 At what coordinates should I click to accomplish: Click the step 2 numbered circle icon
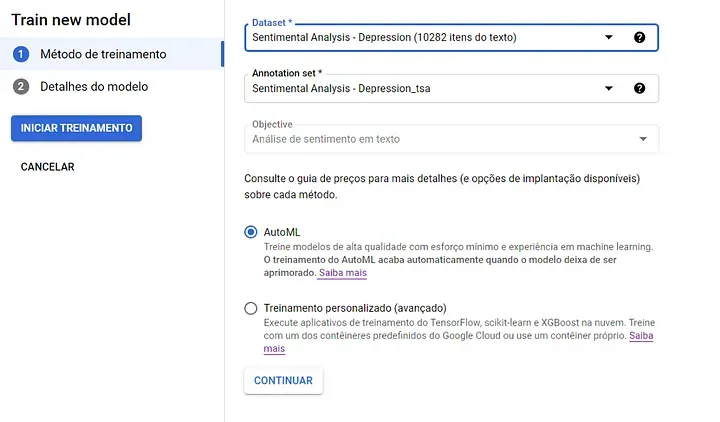click(x=21, y=87)
